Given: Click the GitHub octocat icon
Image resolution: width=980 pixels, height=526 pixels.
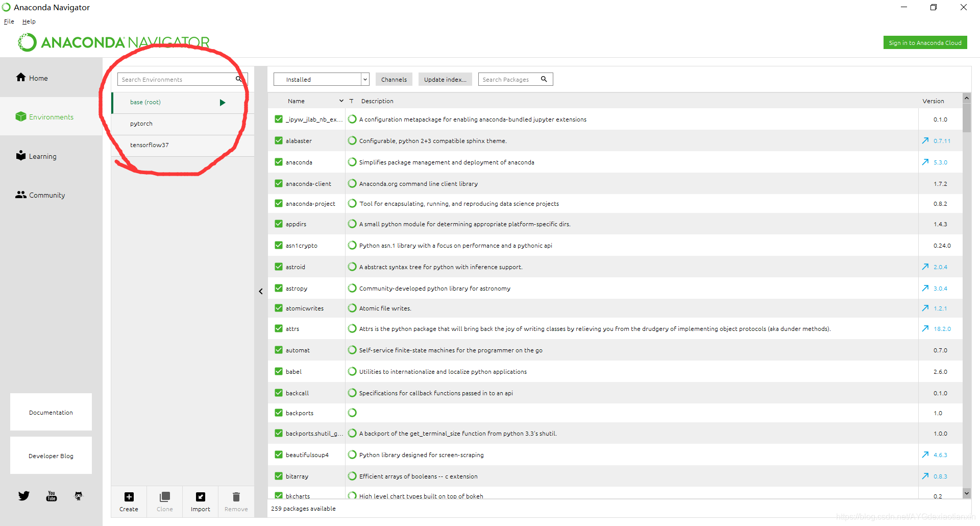Looking at the screenshot, I should pos(79,496).
